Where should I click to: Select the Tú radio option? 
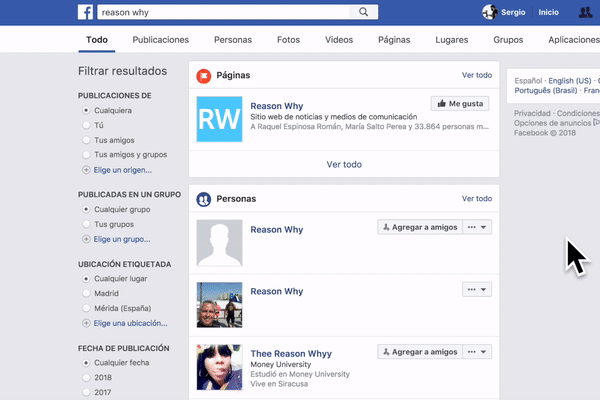86,125
